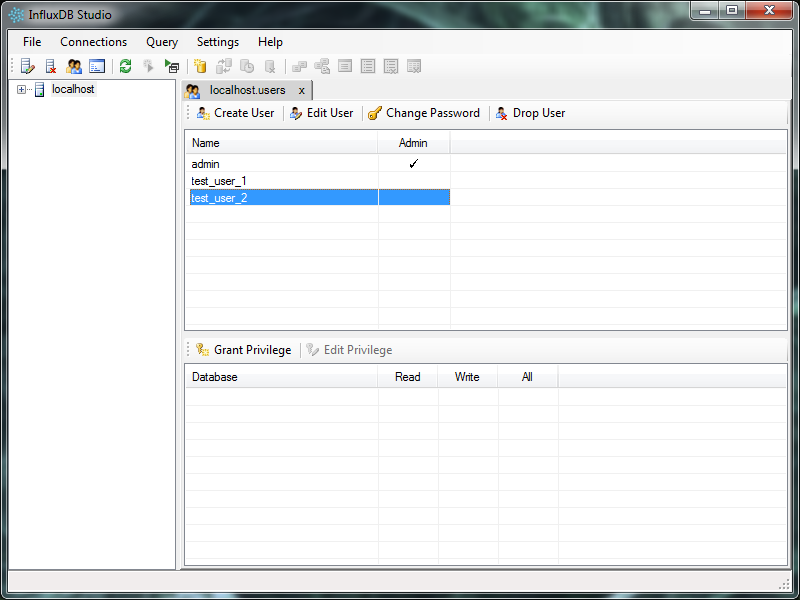Click the Edit User button

(321, 113)
